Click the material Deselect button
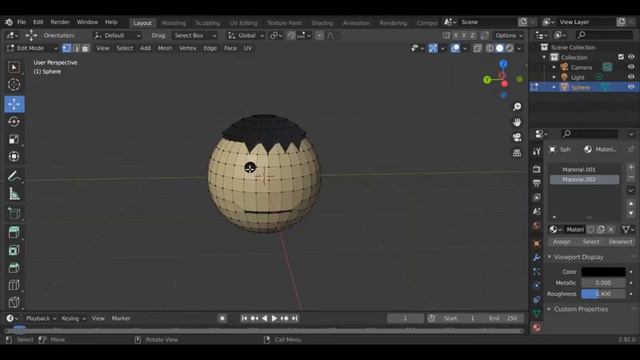 click(x=620, y=242)
